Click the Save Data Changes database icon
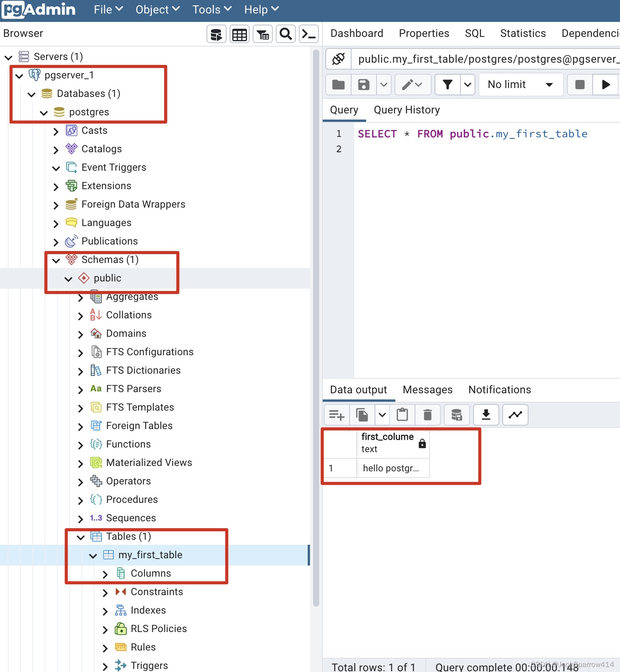Image resolution: width=620 pixels, height=672 pixels. 457,415
